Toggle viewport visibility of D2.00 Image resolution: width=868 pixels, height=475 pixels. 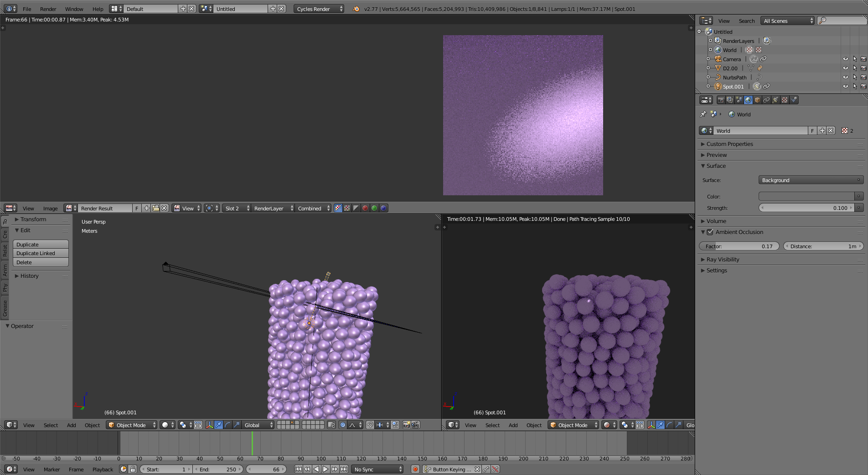(845, 68)
